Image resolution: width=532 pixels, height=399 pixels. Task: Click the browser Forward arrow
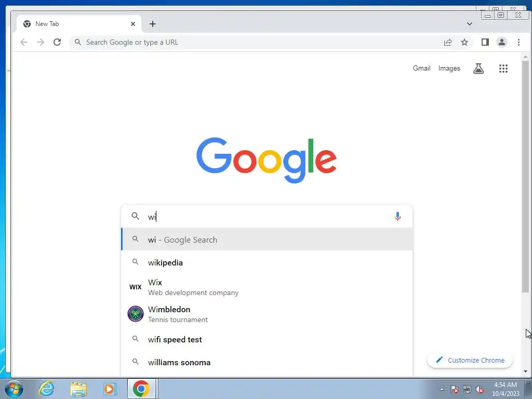click(x=41, y=42)
